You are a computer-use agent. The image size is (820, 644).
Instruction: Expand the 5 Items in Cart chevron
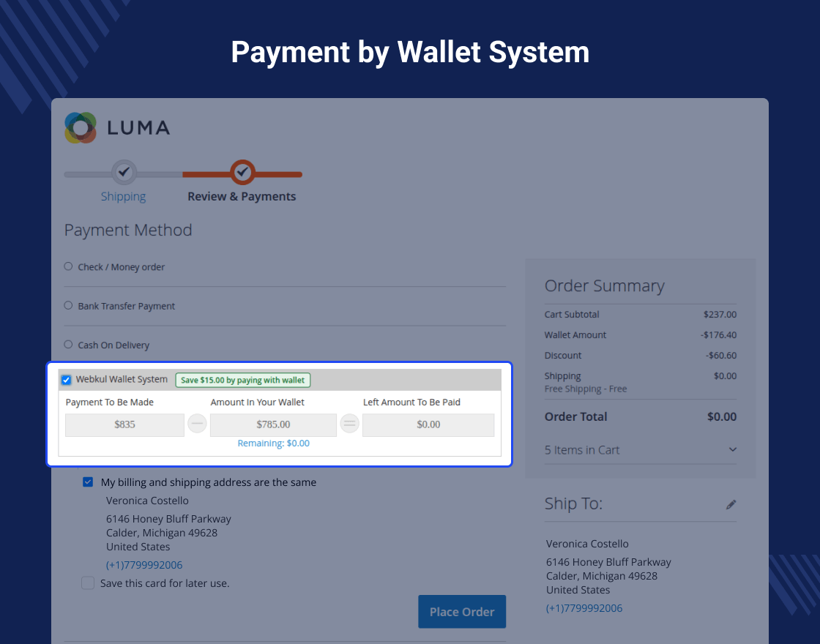coord(733,449)
